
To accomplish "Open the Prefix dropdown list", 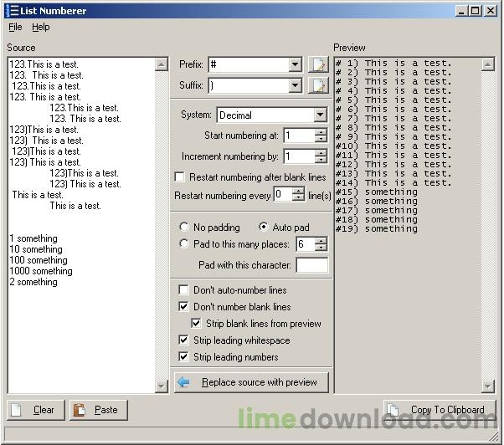I will 295,64.
